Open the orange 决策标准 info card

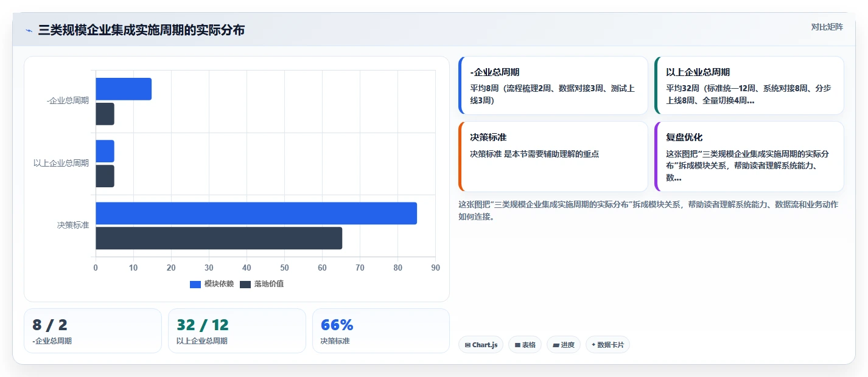(553, 157)
